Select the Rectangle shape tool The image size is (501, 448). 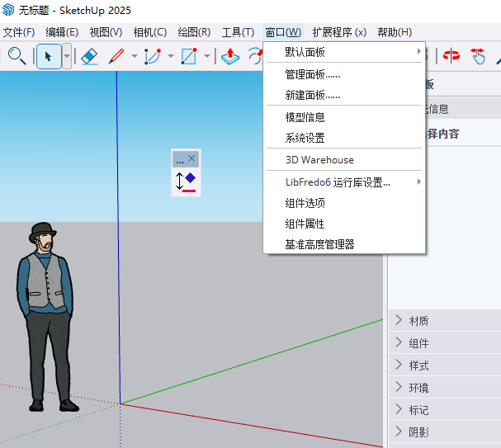pos(189,56)
